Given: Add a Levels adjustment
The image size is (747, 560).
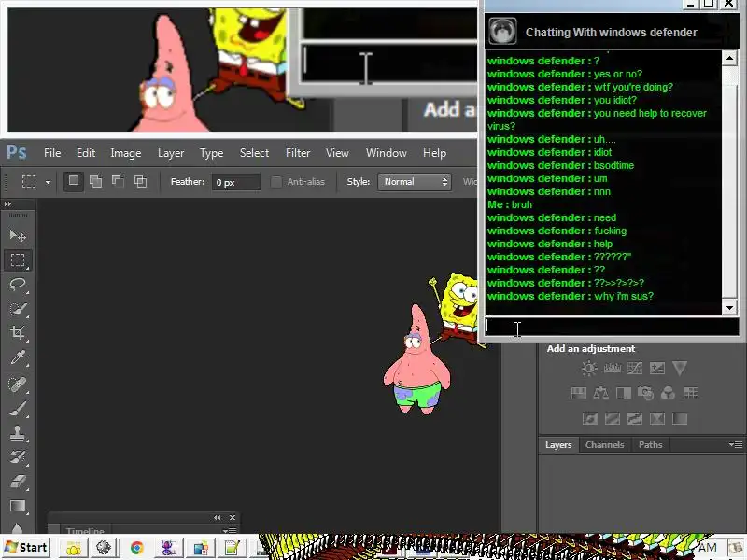Looking at the screenshot, I should point(613,368).
